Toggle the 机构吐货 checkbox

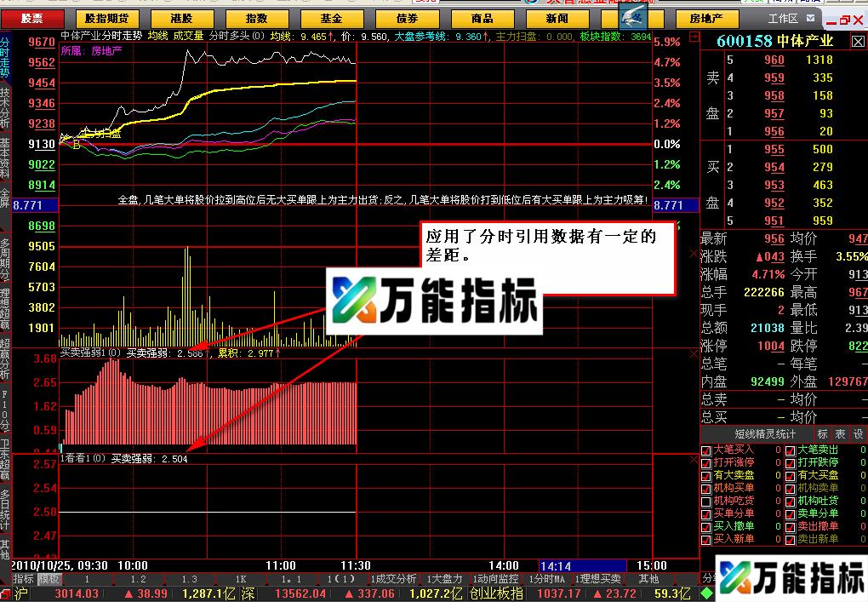pos(790,502)
